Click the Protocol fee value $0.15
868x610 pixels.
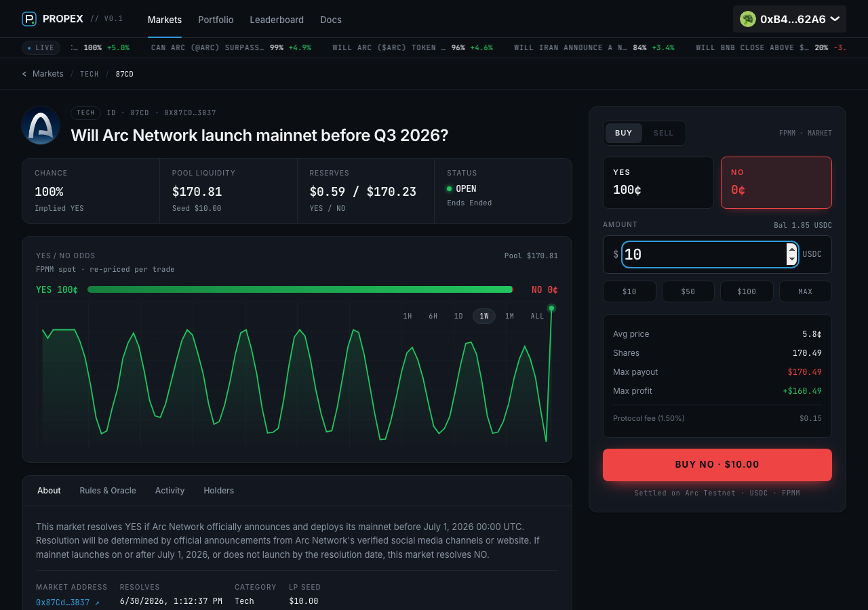pos(810,419)
